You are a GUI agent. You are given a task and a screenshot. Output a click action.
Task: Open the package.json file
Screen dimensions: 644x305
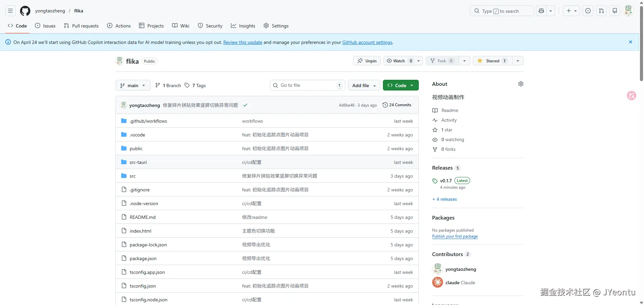[143, 258]
